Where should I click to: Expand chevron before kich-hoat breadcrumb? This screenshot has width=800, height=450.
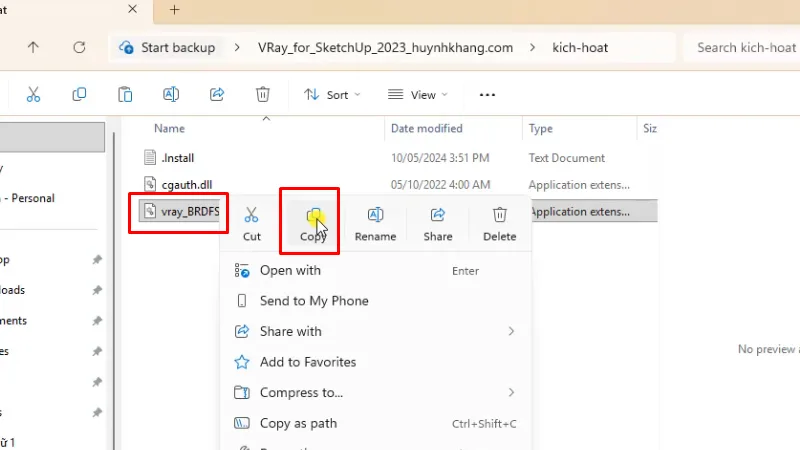coord(533,47)
